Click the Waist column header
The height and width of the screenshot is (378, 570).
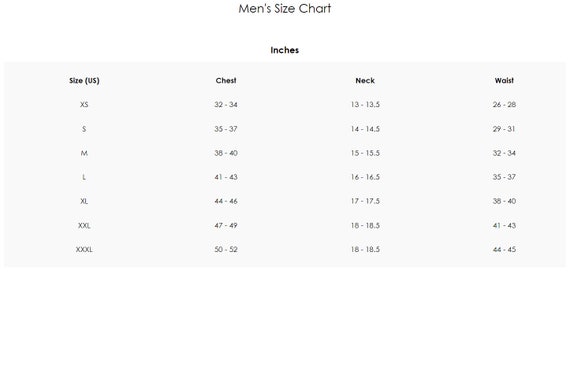point(504,80)
